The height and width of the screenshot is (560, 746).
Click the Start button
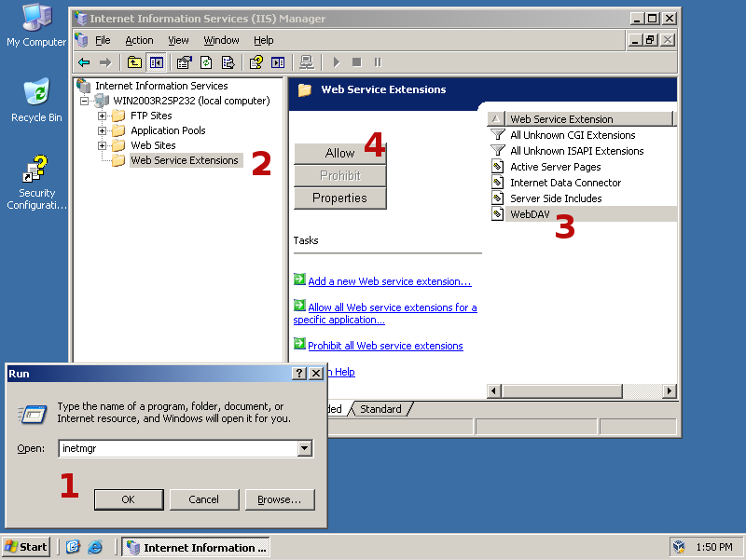click(x=26, y=547)
